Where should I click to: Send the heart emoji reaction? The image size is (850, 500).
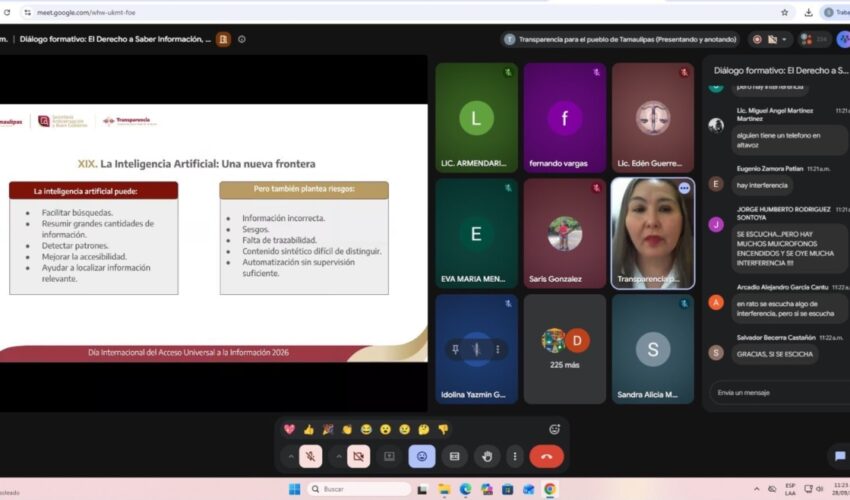(x=289, y=430)
